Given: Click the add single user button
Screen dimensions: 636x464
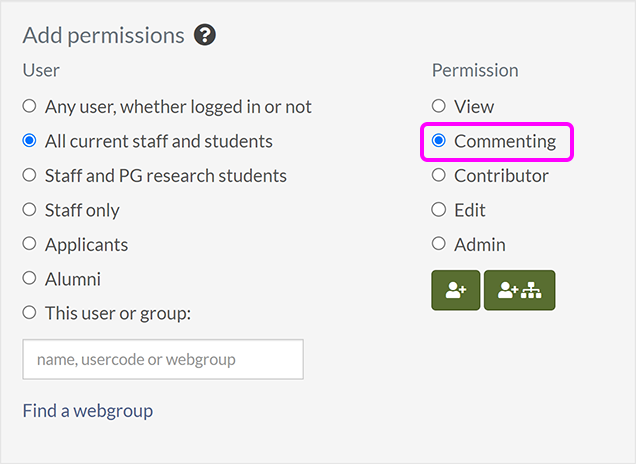Looking at the screenshot, I should point(456,290).
